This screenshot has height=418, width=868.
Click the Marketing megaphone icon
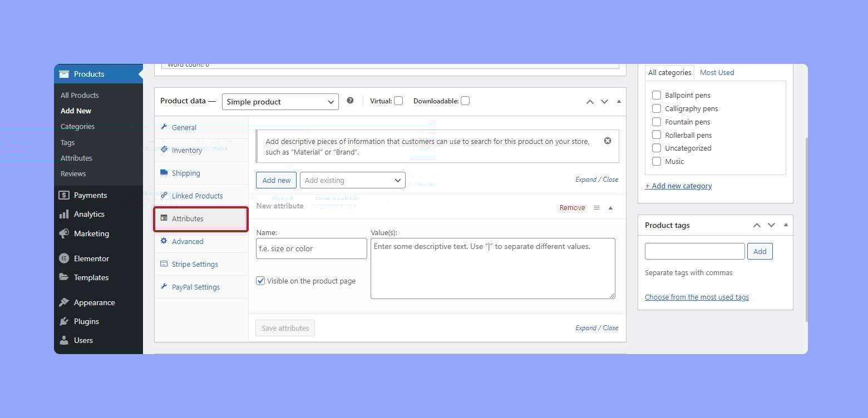coord(64,233)
